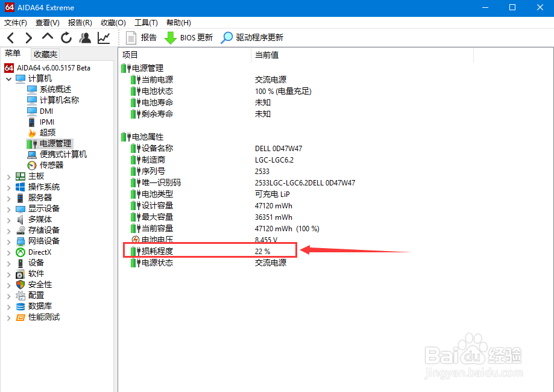Click the 数据库 database icon
This screenshot has height=392, width=554.
click(x=20, y=306)
